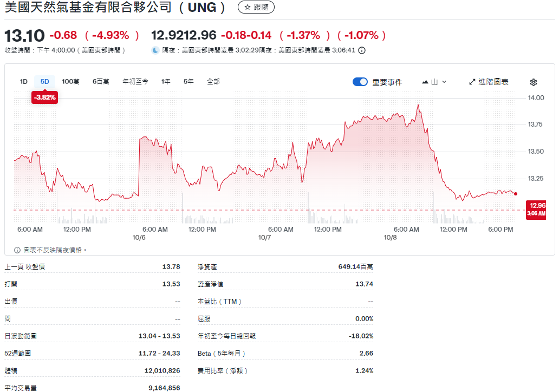Screen dimensions: 559x392
Task: Click the star icon in 跟隨 button
Action: click(247, 8)
